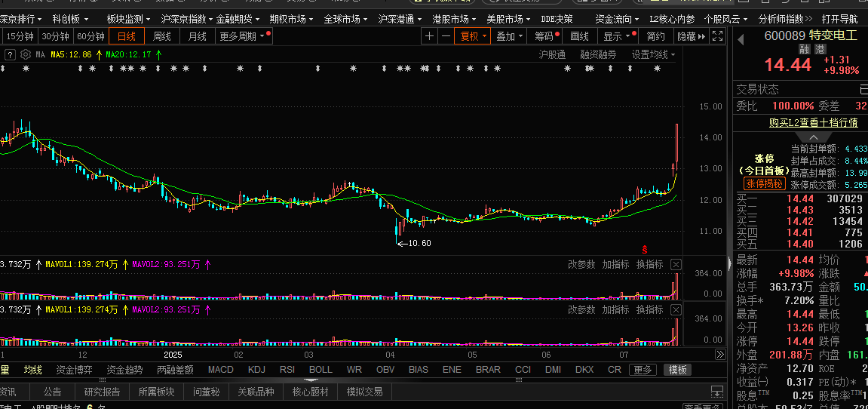Open the 板块监测 menu
The height and width of the screenshot is (409, 868).
click(x=128, y=19)
